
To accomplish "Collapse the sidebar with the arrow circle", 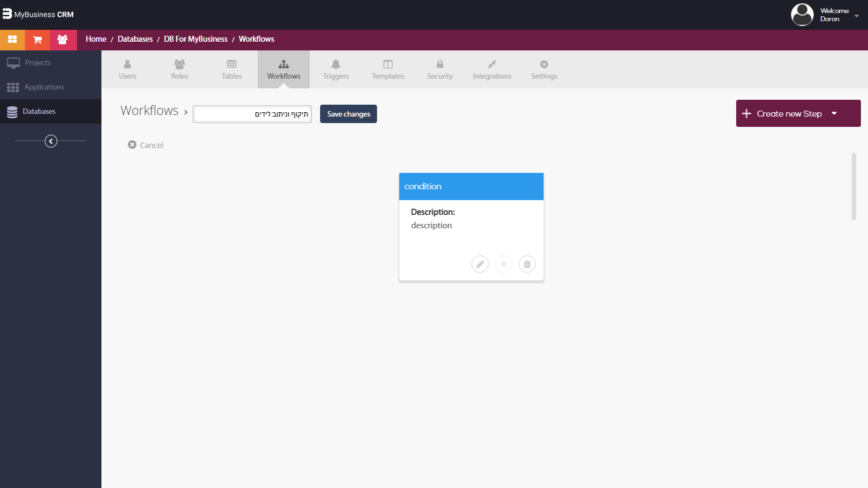I will click(51, 141).
